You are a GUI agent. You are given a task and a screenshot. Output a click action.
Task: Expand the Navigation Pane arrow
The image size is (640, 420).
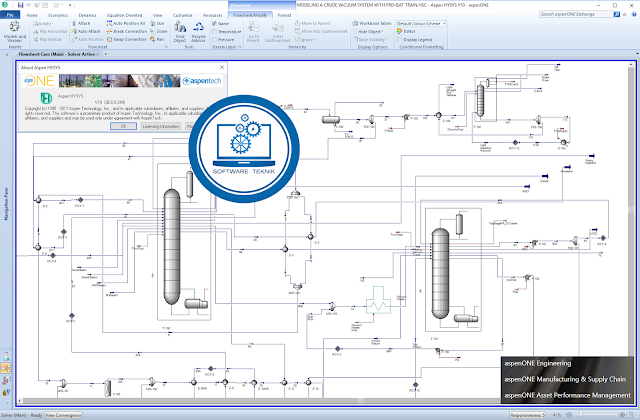pyautogui.click(x=7, y=54)
